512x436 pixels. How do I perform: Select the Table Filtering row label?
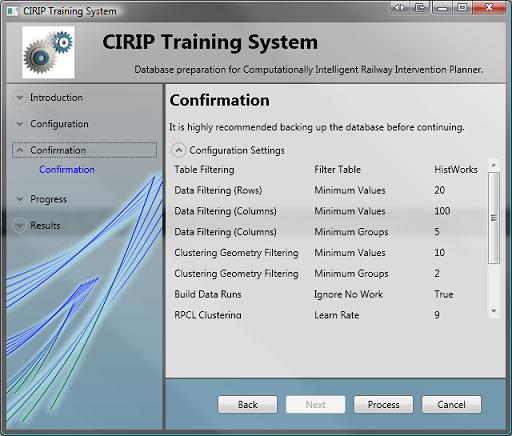click(x=204, y=170)
